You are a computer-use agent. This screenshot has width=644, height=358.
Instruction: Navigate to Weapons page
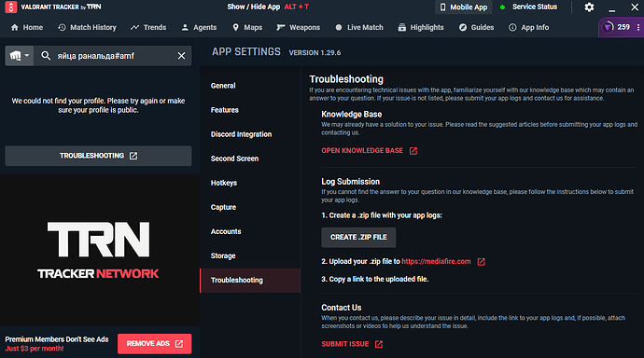298,27
